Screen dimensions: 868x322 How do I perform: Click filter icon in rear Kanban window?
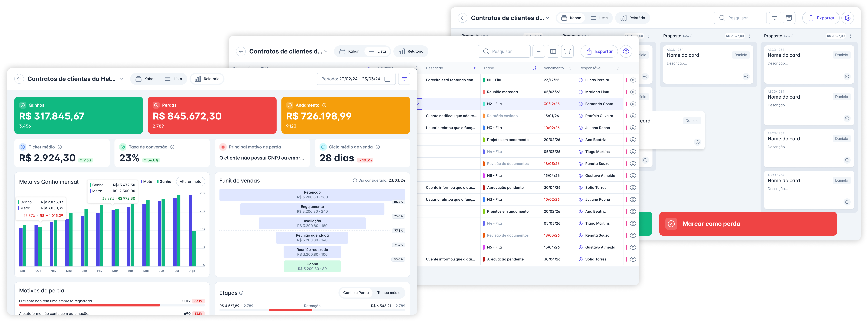coord(775,18)
